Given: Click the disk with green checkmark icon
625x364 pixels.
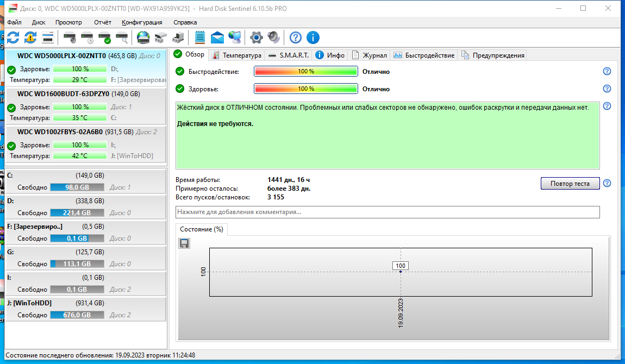Looking at the screenshot, I should click(104, 38).
